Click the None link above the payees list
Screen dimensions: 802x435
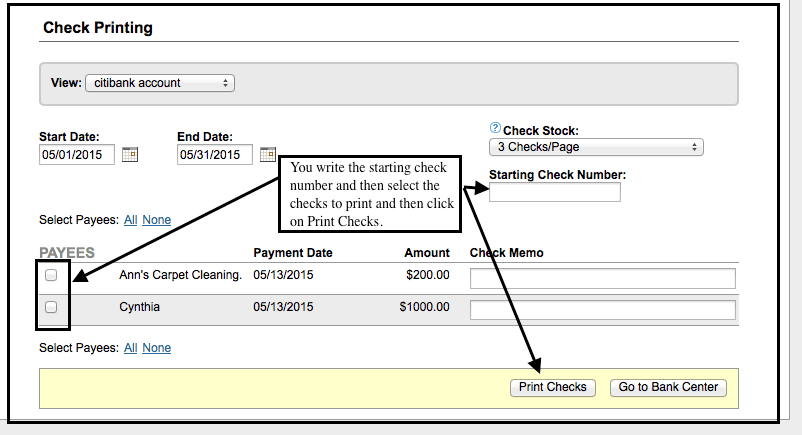pos(156,220)
